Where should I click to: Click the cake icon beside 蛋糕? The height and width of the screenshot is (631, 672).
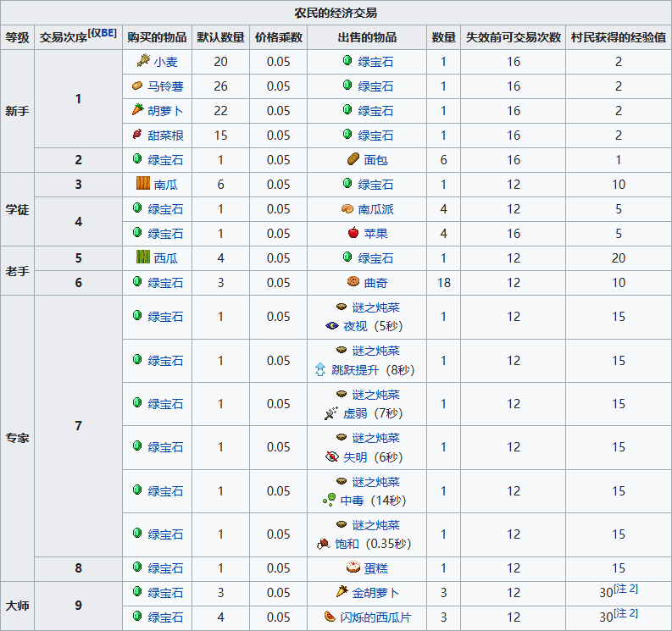tap(353, 567)
